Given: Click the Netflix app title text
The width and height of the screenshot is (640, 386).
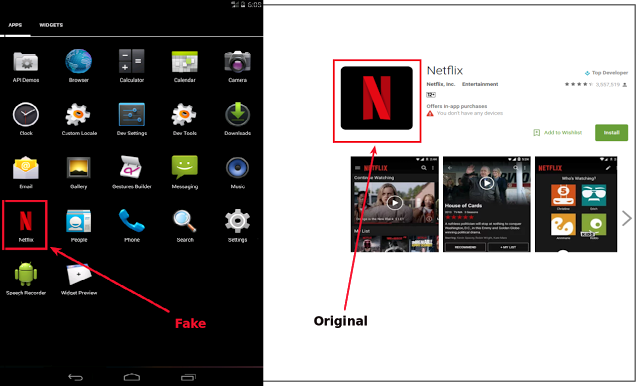Looking at the screenshot, I should click(444, 71).
